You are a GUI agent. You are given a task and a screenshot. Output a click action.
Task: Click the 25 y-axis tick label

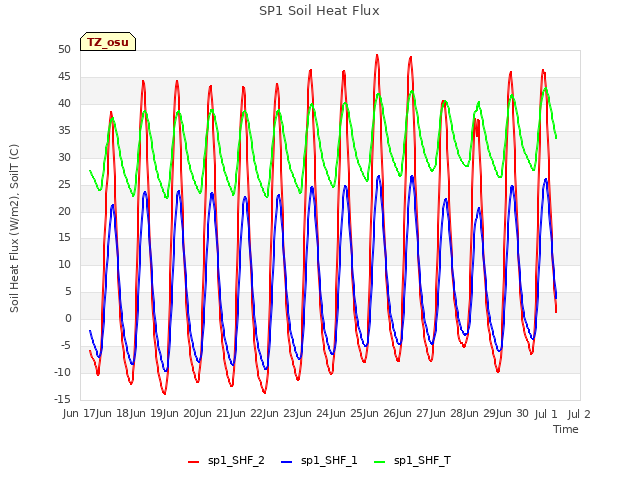point(64,184)
